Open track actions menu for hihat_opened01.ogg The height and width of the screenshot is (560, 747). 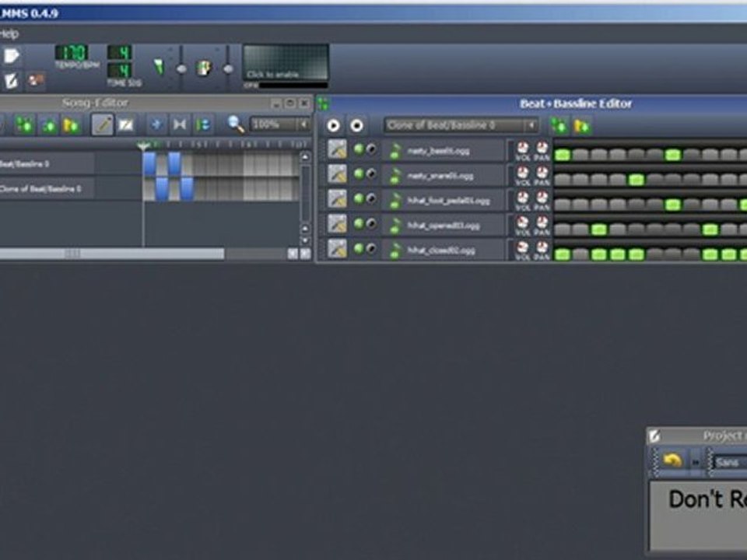coord(337,224)
